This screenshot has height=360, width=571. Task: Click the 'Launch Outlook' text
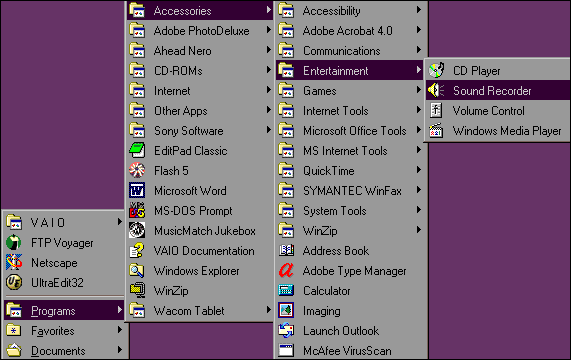click(x=341, y=331)
